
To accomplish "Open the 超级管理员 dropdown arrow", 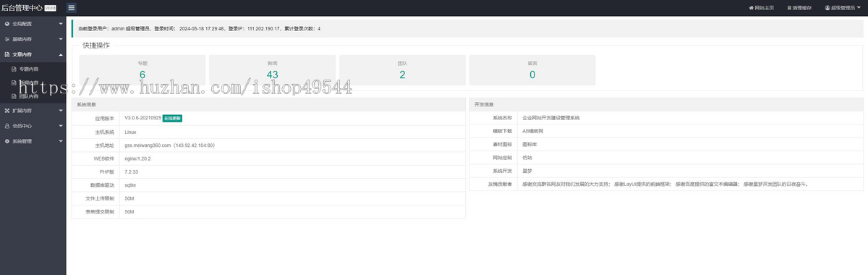I will click(x=859, y=7).
